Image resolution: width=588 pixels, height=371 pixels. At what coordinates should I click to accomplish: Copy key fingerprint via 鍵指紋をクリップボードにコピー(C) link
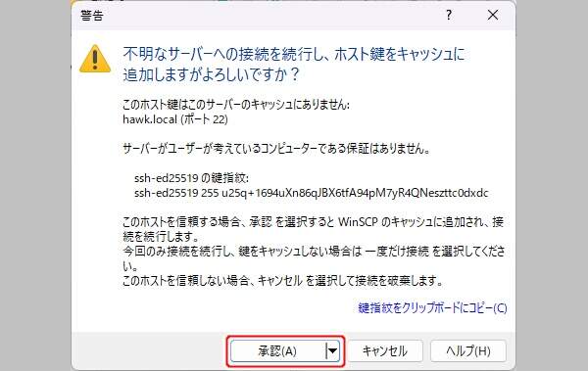pos(432,308)
